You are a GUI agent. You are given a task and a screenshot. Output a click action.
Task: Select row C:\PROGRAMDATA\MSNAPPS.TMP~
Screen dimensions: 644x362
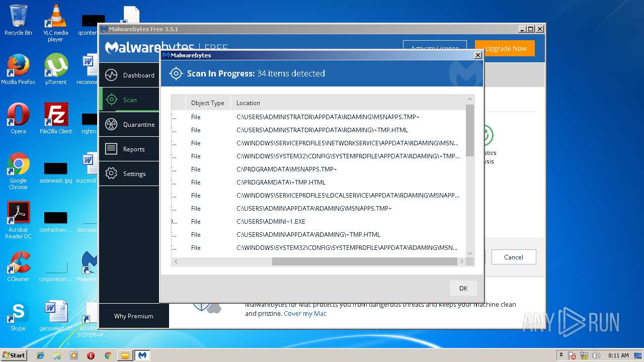tap(318, 169)
